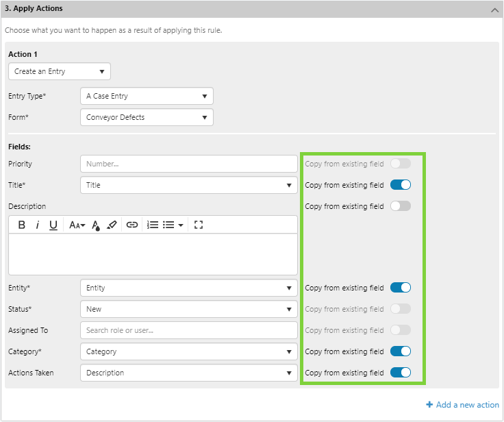Disable Copy from existing field for Title
This screenshot has height=422, width=504.
pos(400,185)
